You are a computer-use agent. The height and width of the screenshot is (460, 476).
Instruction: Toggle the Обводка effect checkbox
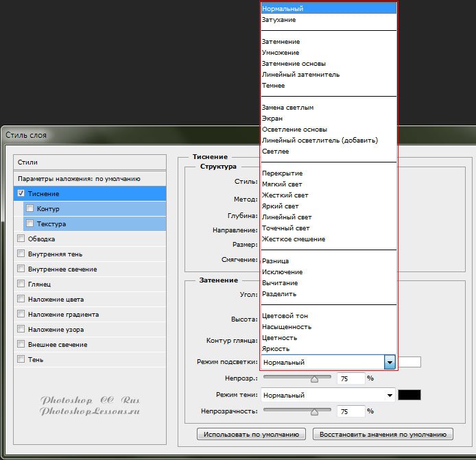[21, 239]
